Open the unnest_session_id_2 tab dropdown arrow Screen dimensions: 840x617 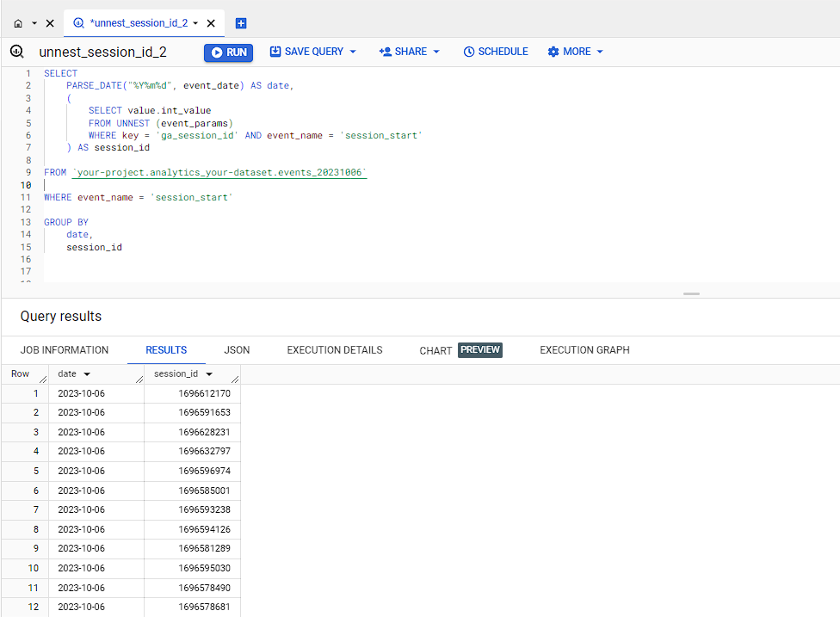click(x=195, y=23)
